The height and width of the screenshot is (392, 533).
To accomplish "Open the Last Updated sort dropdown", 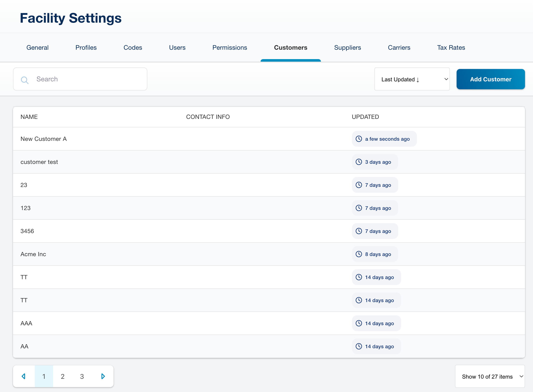I will (412, 79).
